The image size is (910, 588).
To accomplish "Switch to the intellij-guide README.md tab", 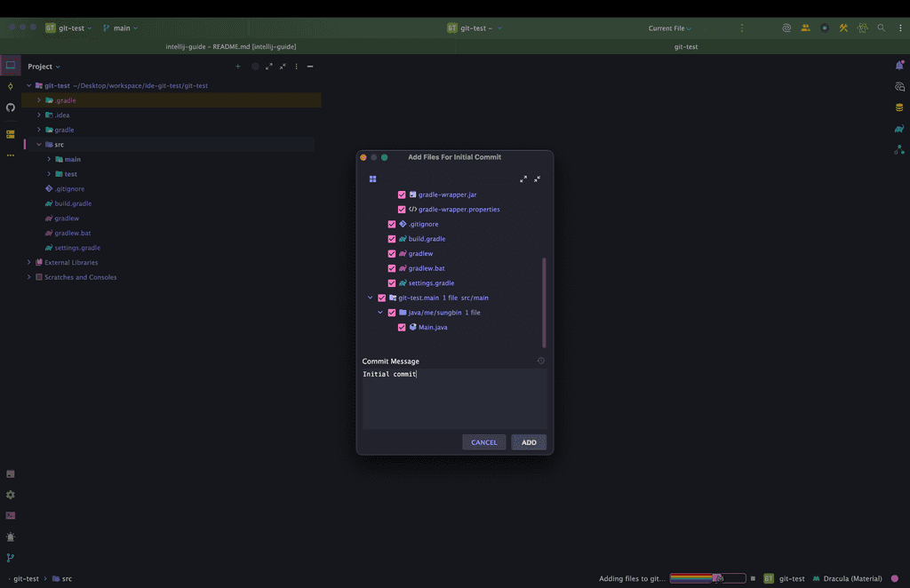I will click(x=231, y=46).
